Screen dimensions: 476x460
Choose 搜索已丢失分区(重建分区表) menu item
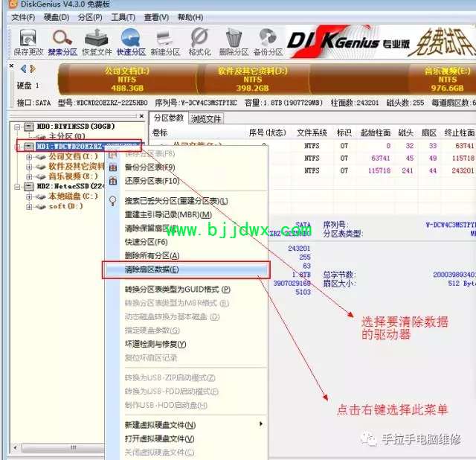pos(186,201)
